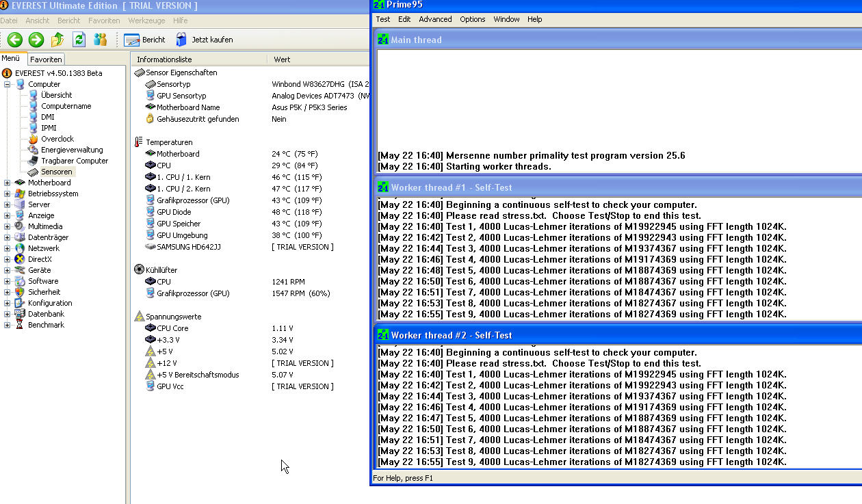Open the Ansicht menu in EVEREST

[38, 21]
